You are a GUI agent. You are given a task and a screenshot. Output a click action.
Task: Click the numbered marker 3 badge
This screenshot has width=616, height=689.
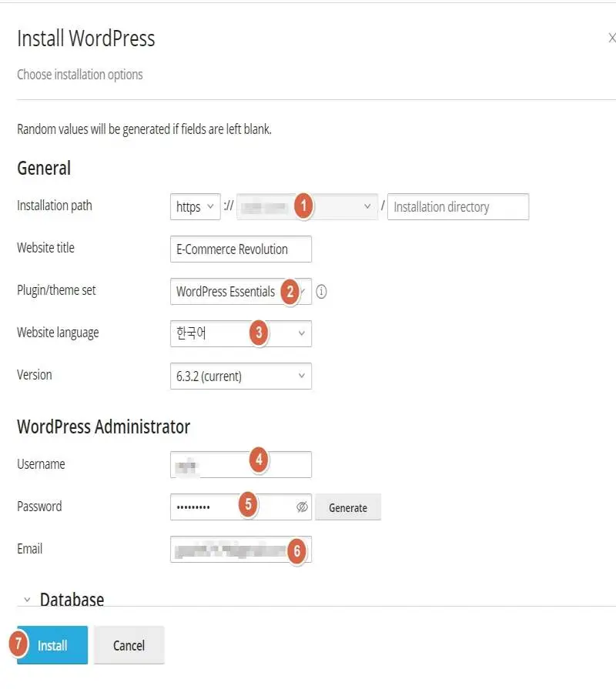(259, 333)
